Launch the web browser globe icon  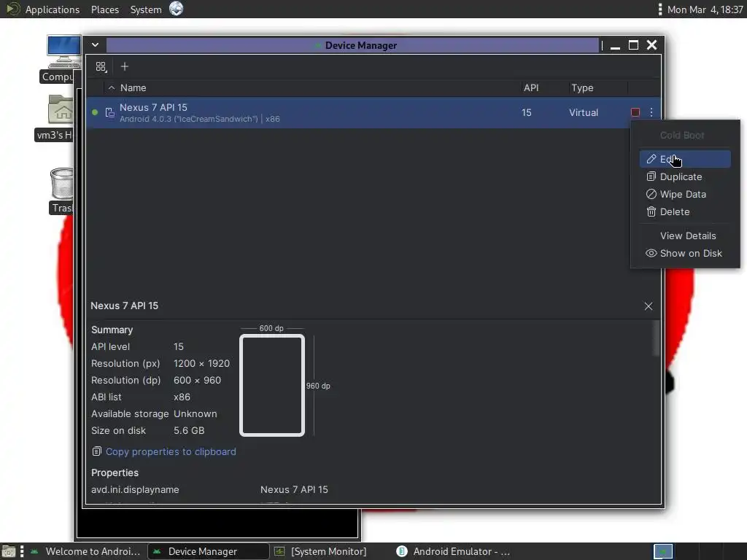tap(177, 9)
